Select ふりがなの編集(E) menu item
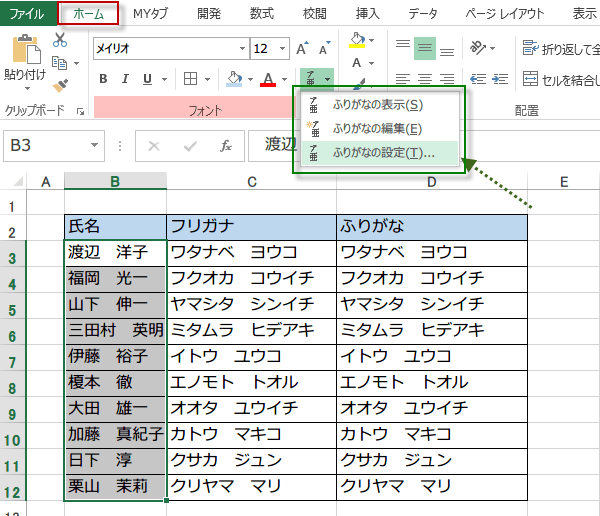 pyautogui.click(x=380, y=129)
